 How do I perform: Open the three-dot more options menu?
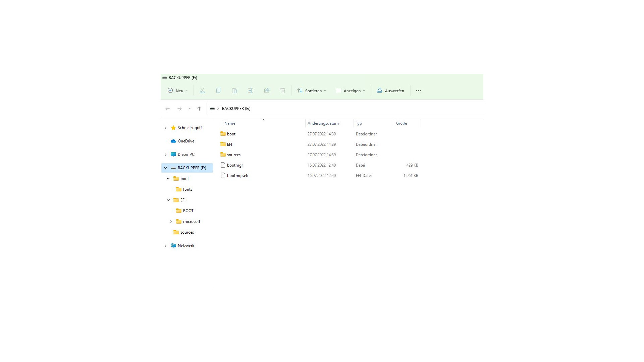click(x=418, y=91)
